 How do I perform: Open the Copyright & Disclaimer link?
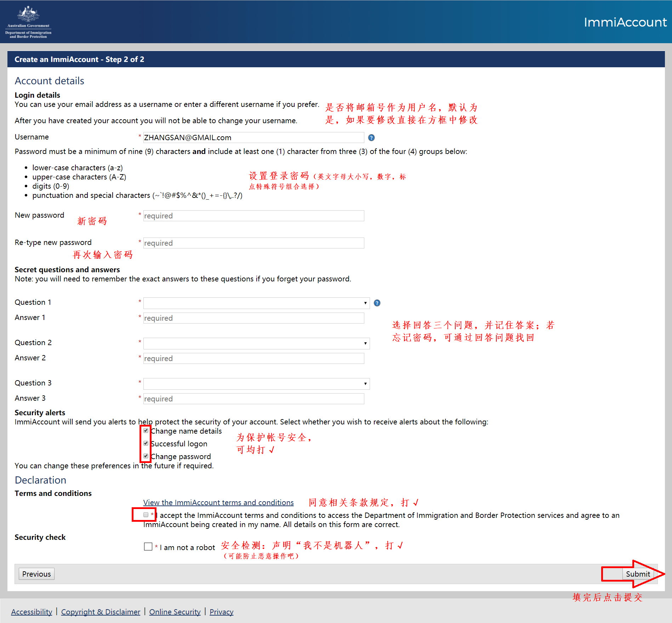(101, 612)
